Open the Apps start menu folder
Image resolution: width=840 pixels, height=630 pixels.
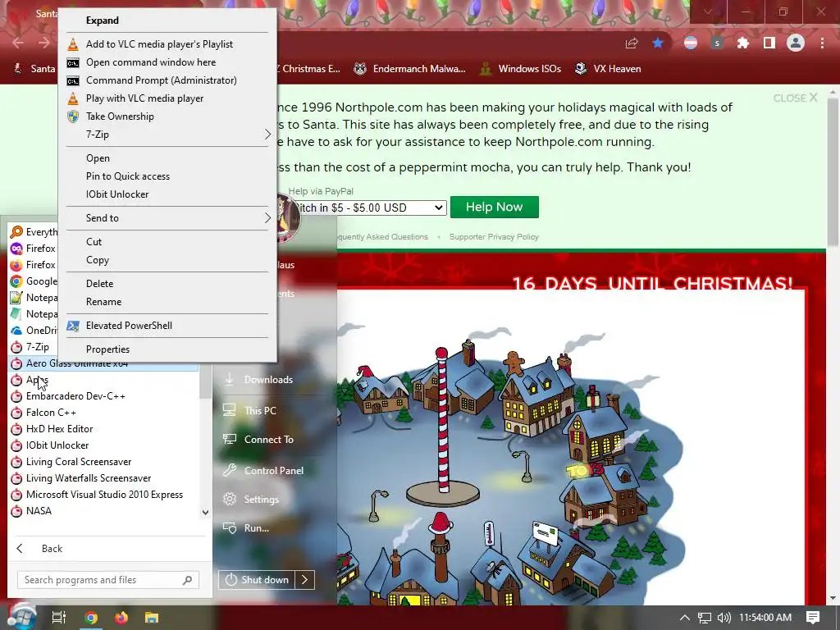point(37,380)
